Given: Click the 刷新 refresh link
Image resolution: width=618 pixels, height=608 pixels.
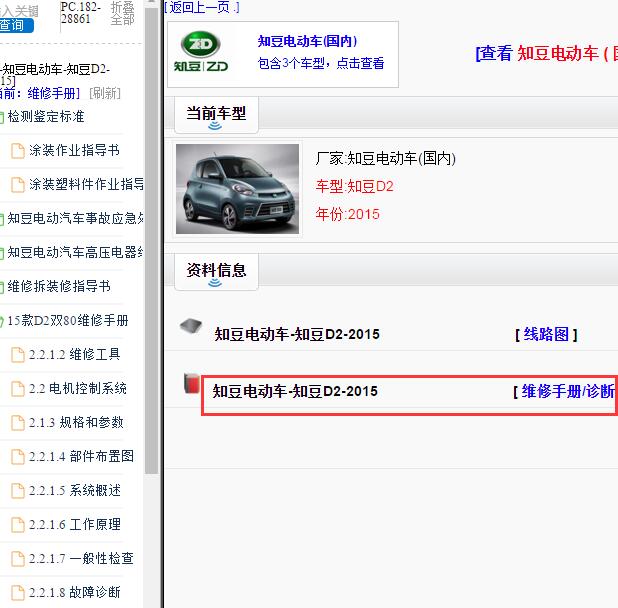Looking at the screenshot, I should coord(105,93).
